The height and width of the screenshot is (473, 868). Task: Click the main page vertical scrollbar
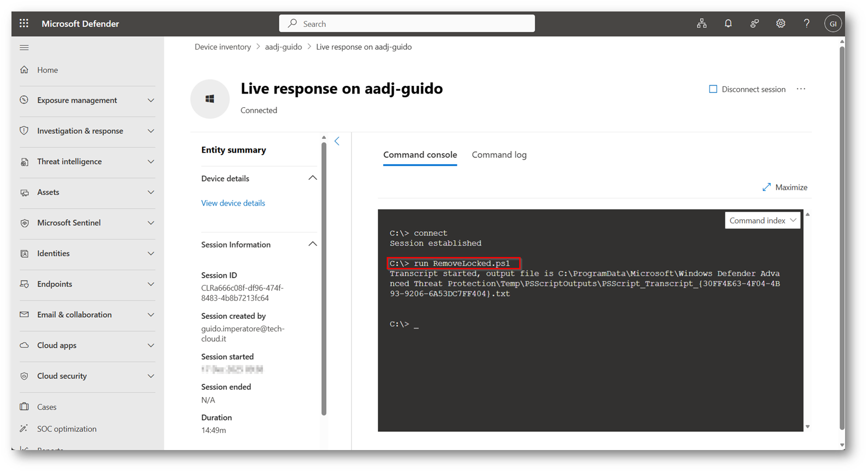coord(842,238)
